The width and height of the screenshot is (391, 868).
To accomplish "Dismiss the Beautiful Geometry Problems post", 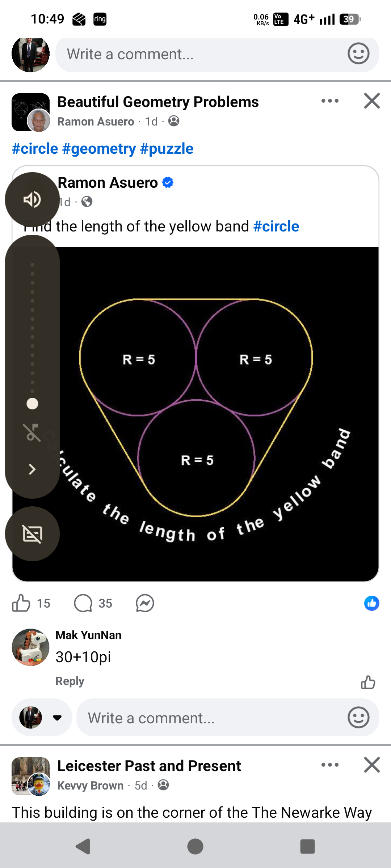I will (372, 101).
